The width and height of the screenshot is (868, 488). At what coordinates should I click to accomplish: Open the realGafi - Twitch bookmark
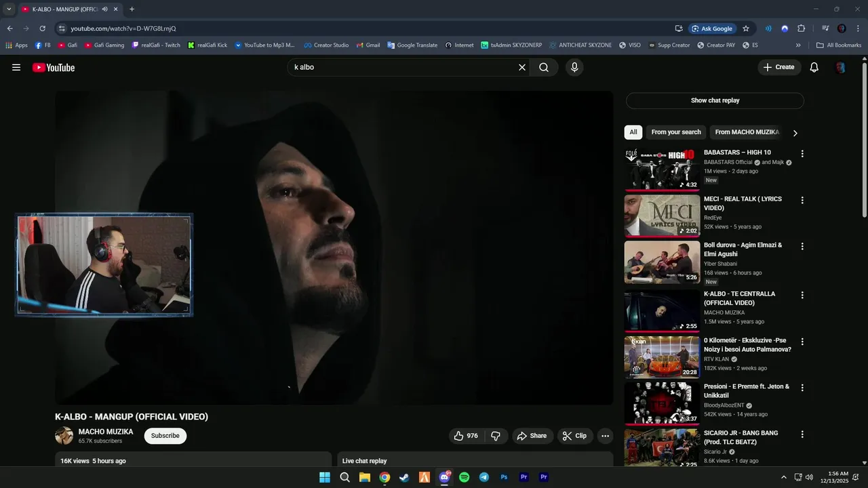[x=156, y=45]
